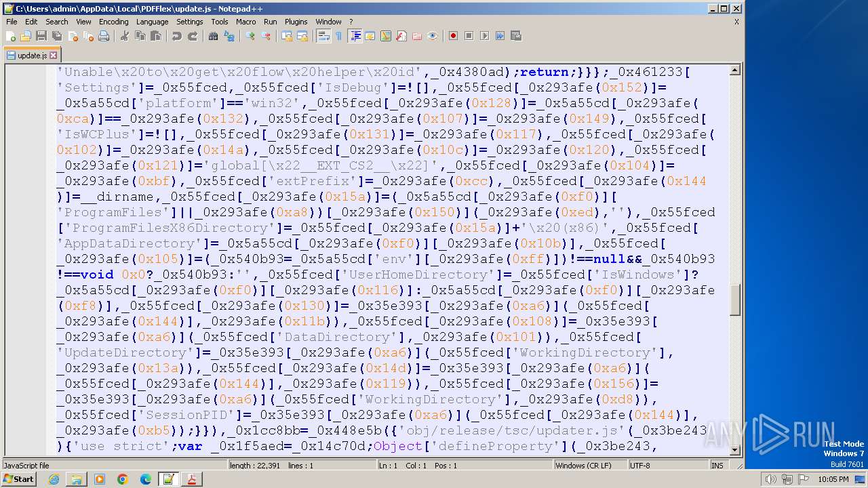Click the vertical scrollbar thumb
Screen dimensions: 868x488
(735, 300)
